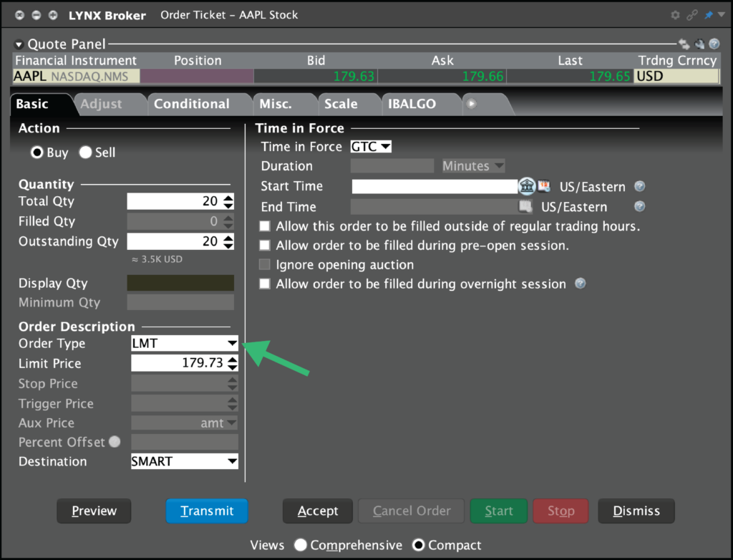
Task: Switch to the Comprehensive view
Action: [301, 545]
